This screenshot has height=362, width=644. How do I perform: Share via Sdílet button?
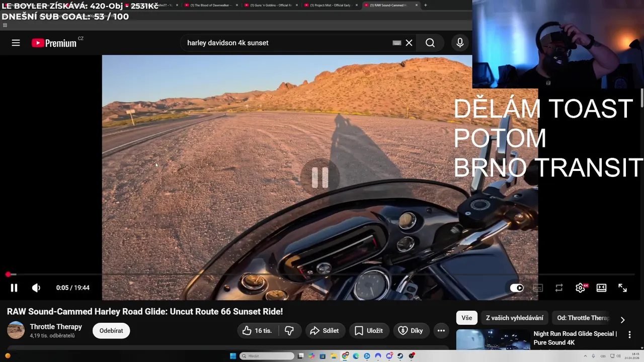click(325, 330)
